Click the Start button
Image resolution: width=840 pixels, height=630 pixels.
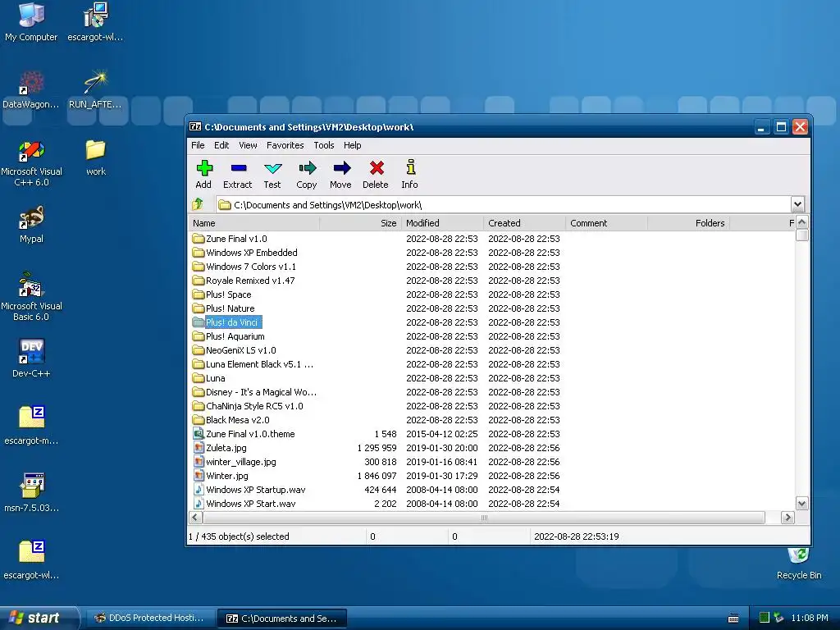coord(39,618)
